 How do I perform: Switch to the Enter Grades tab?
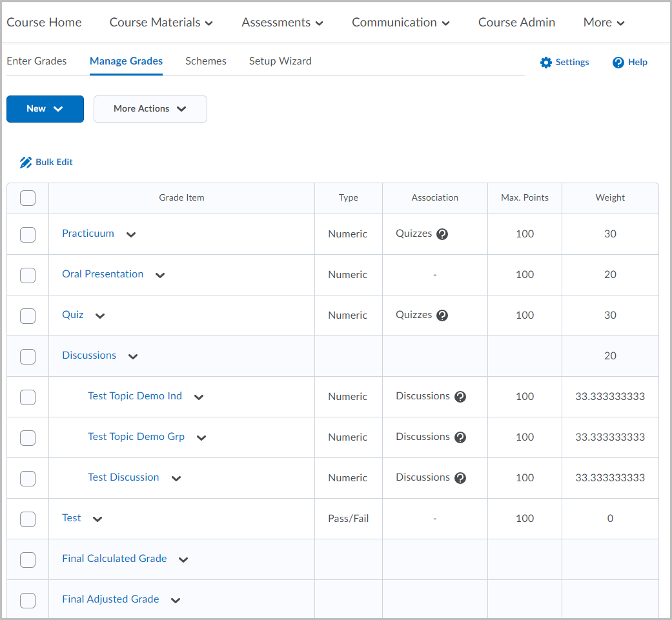tap(36, 61)
